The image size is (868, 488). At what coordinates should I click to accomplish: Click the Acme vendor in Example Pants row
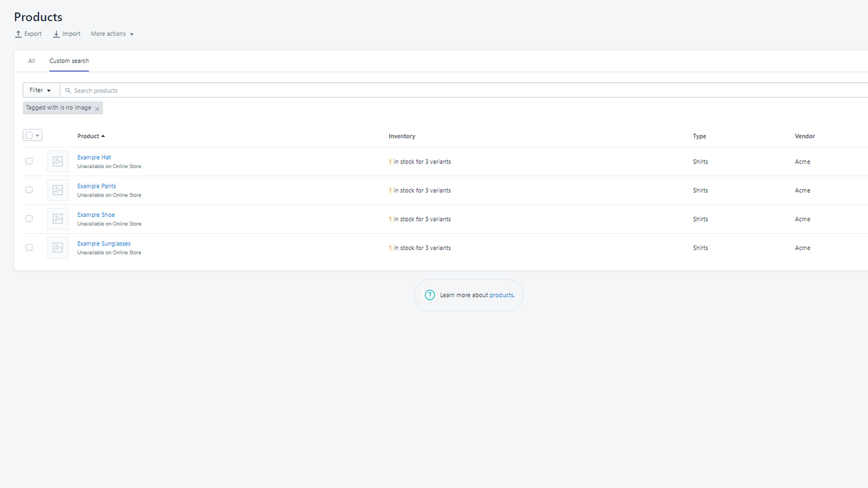[x=803, y=190]
